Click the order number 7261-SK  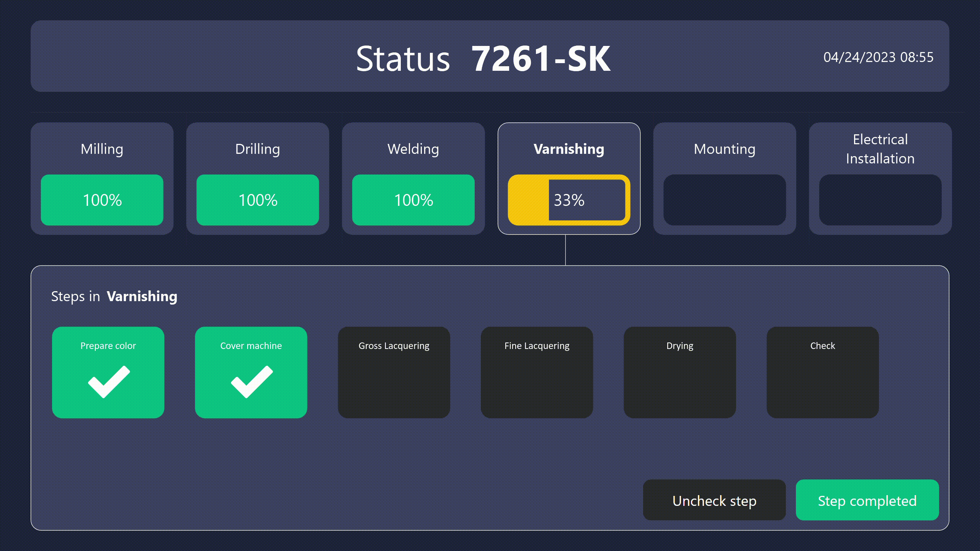(x=541, y=59)
